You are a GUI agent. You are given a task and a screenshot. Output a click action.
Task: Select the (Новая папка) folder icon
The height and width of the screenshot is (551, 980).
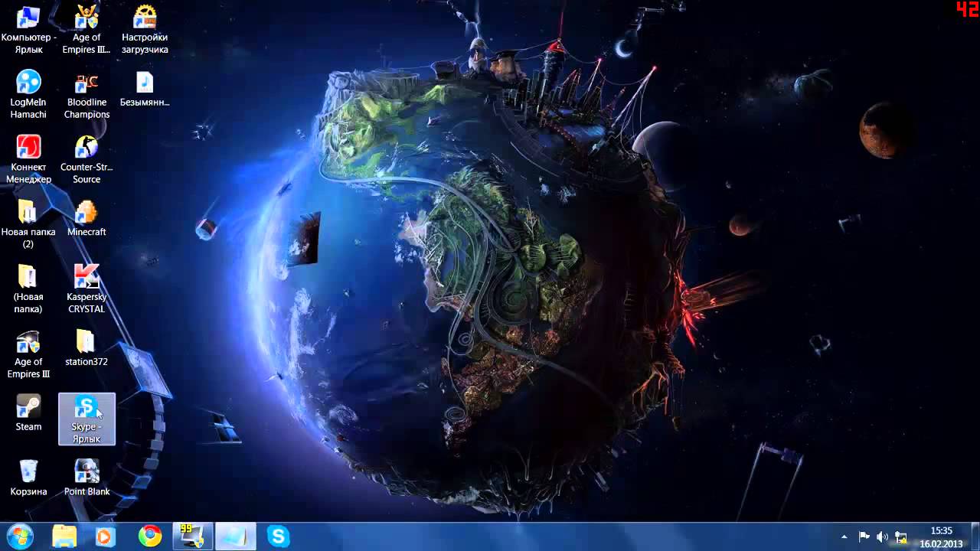(x=28, y=289)
